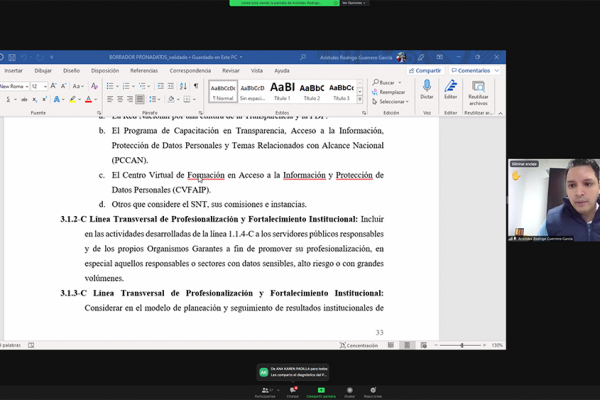600x400 pixels.
Task: Increase font size with the large A icon
Action: point(54,86)
